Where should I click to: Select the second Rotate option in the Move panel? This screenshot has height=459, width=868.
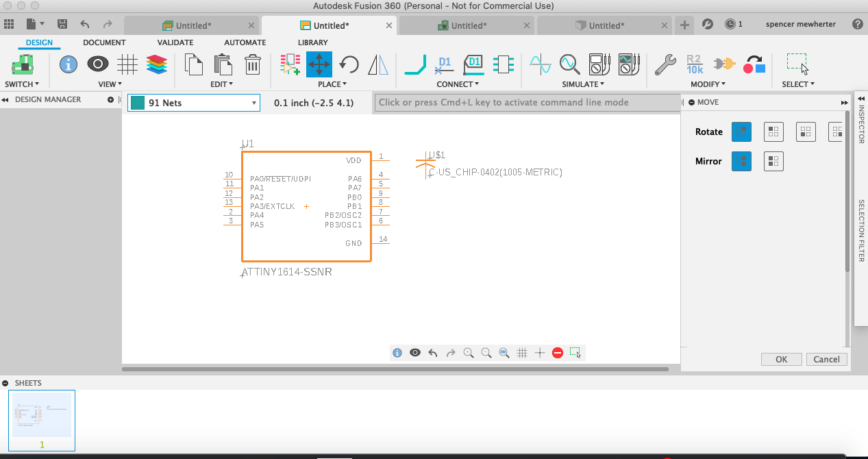coord(773,132)
